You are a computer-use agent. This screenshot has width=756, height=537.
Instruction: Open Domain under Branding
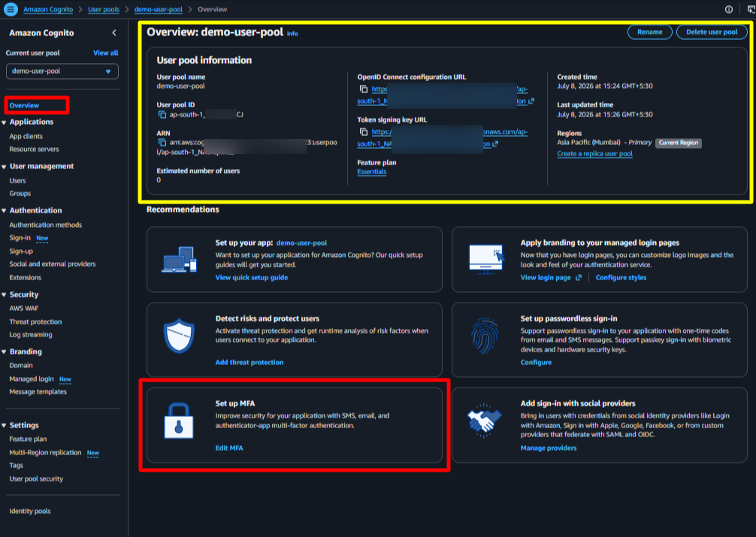[x=21, y=366]
